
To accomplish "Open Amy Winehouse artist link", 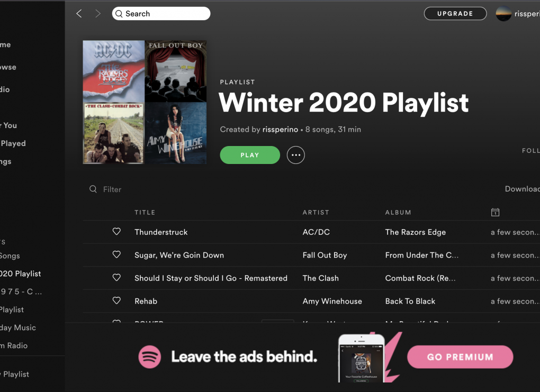I will (x=332, y=301).
